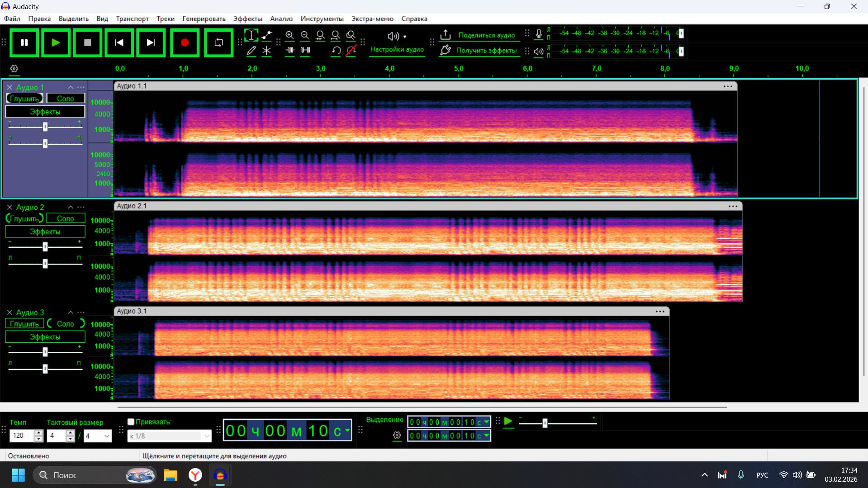Open the Генерировать menu
The image size is (868, 488).
[x=204, y=19]
